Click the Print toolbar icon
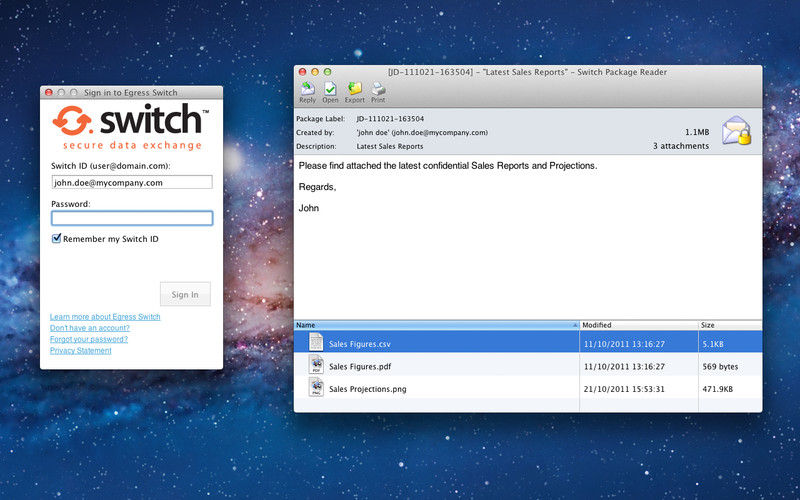 378,92
